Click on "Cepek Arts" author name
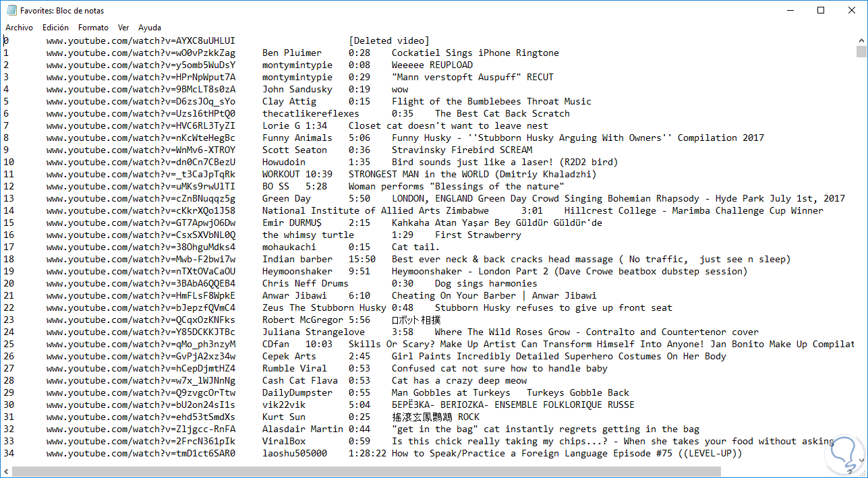Screen dimensions: 868x478 [x=289, y=356]
